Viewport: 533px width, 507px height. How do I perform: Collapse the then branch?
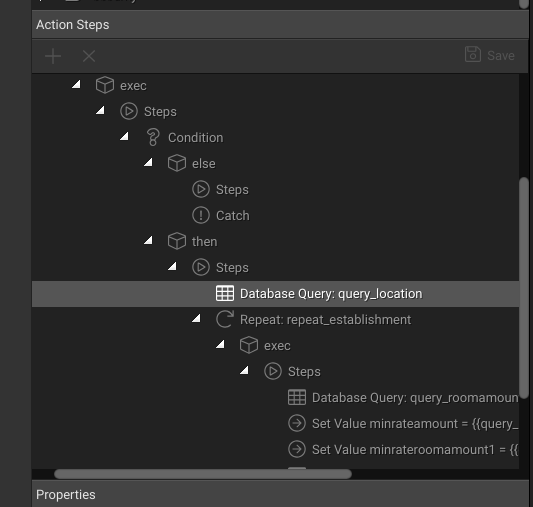[148, 240]
